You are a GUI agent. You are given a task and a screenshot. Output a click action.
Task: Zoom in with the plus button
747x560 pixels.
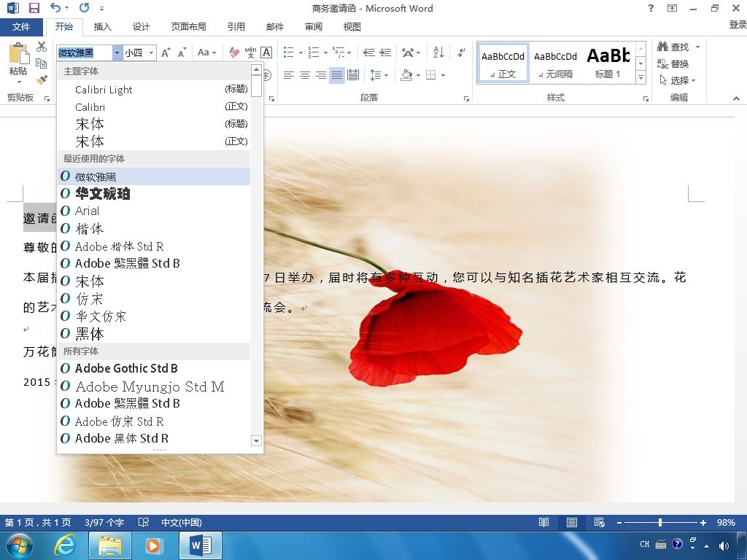pyautogui.click(x=703, y=522)
